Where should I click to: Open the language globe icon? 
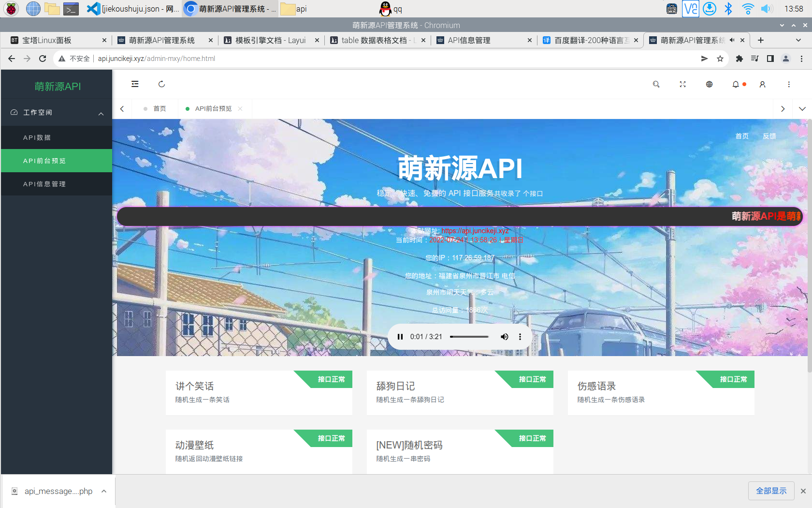pos(709,84)
